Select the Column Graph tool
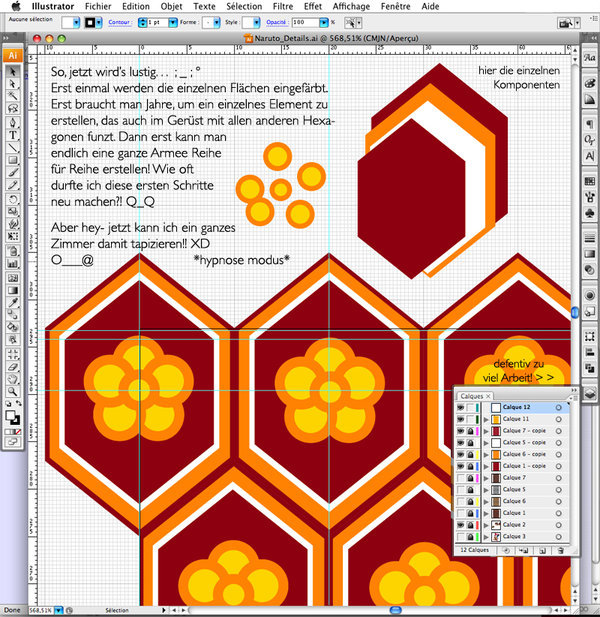The image size is (600, 617). click(x=13, y=264)
